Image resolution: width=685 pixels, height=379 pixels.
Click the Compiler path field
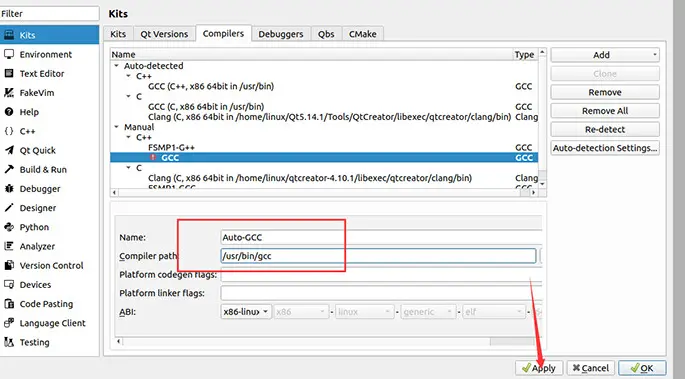378,256
